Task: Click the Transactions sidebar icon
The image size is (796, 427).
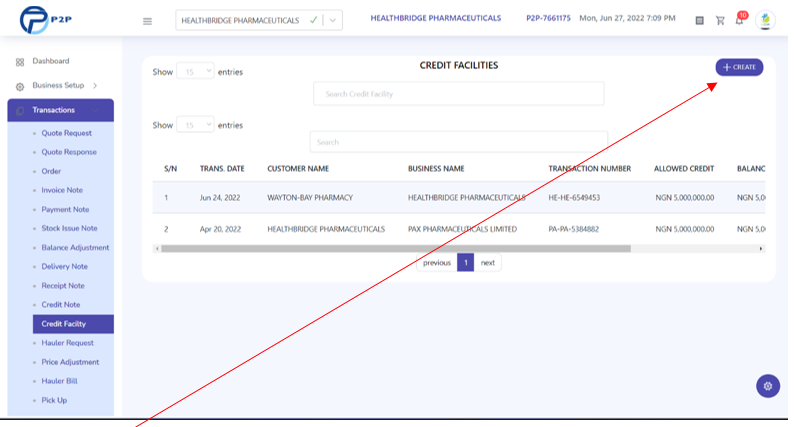Action: (20, 111)
